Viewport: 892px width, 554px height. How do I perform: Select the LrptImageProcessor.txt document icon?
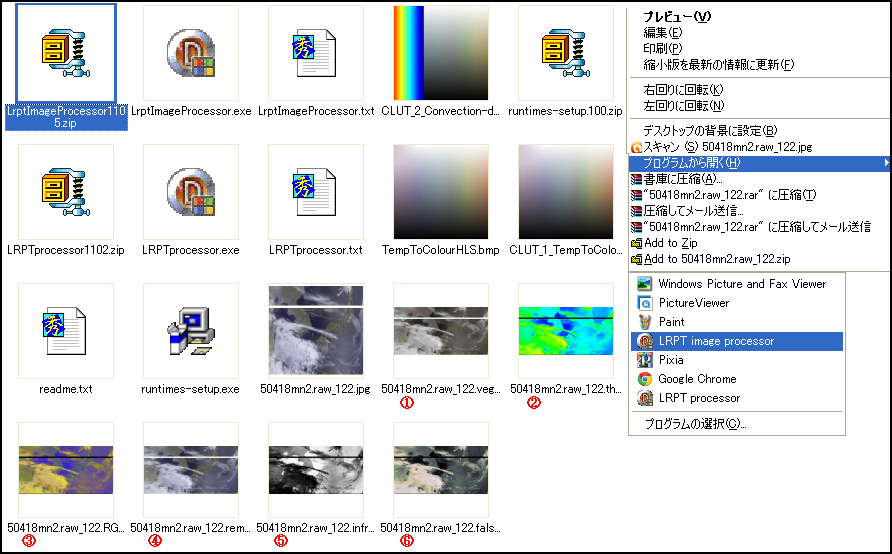click(316, 53)
